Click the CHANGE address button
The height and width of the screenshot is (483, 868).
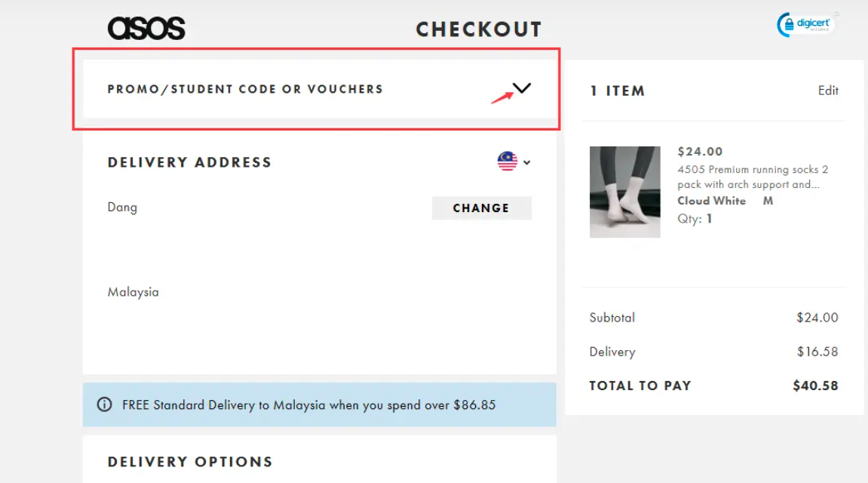(x=481, y=208)
